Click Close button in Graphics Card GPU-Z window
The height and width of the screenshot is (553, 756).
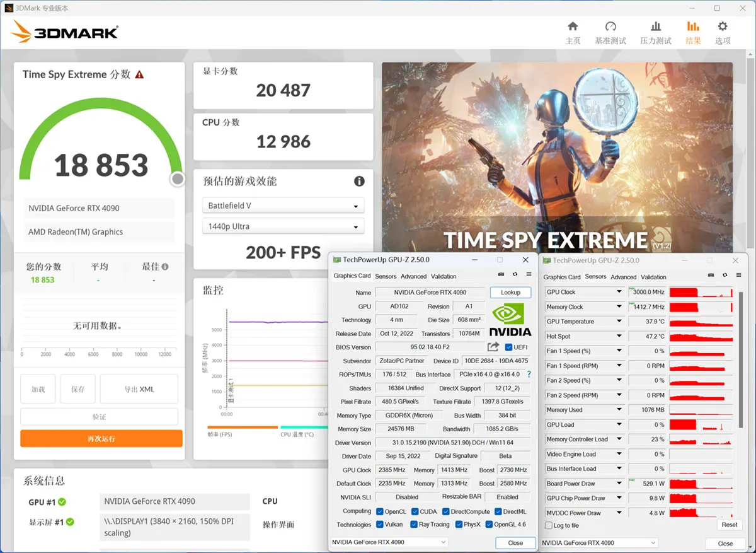515,542
